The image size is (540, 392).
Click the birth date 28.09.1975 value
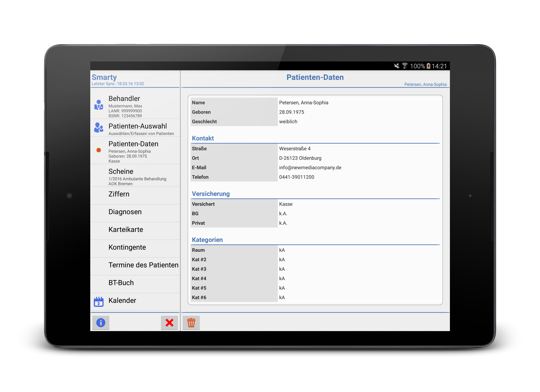(292, 112)
